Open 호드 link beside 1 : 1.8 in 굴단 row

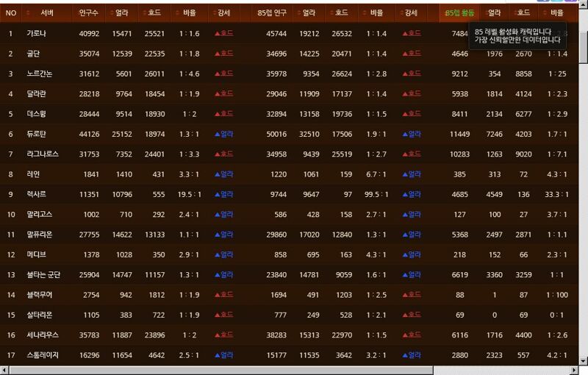pos(224,54)
